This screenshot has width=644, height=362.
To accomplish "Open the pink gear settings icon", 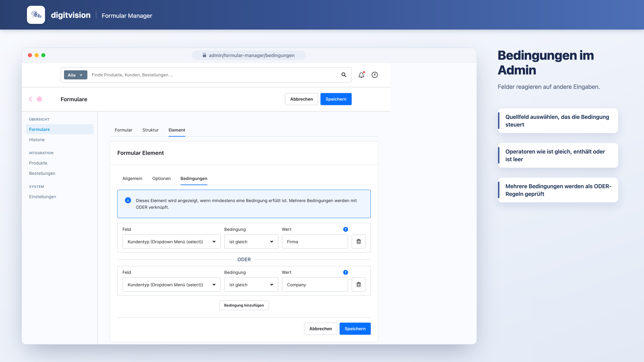I will [x=40, y=99].
